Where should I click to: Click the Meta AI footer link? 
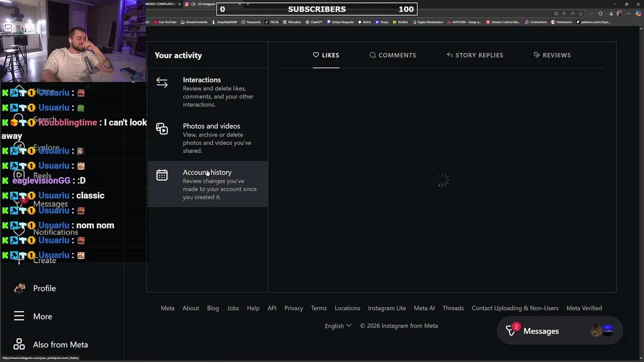tap(424, 308)
